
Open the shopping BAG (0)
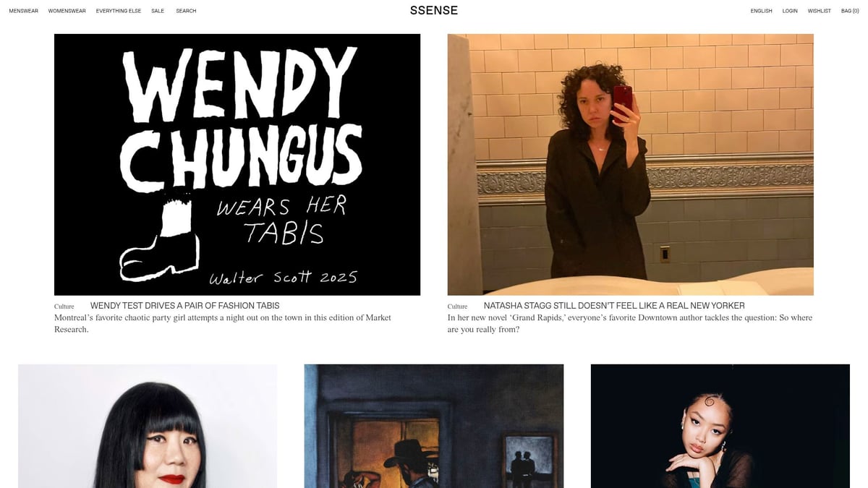[x=850, y=11]
